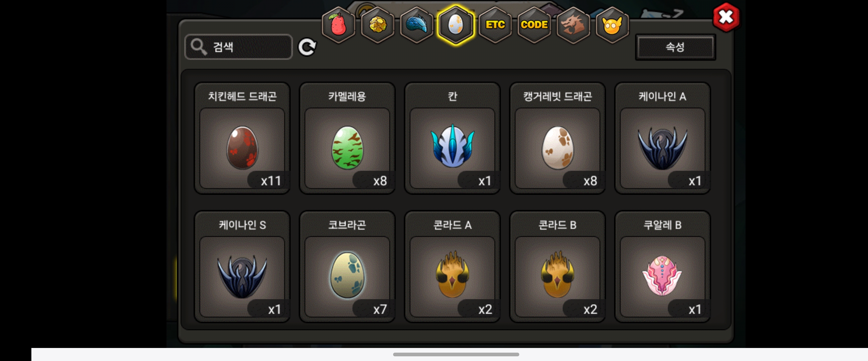This screenshot has width=868, height=361.
Task: Select the dark winged 케이나인 A egg
Action: pyautogui.click(x=662, y=138)
